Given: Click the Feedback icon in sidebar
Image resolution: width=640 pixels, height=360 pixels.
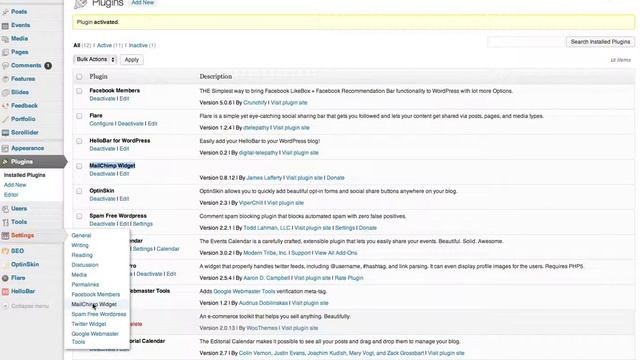Looking at the screenshot, I should 5,106.
